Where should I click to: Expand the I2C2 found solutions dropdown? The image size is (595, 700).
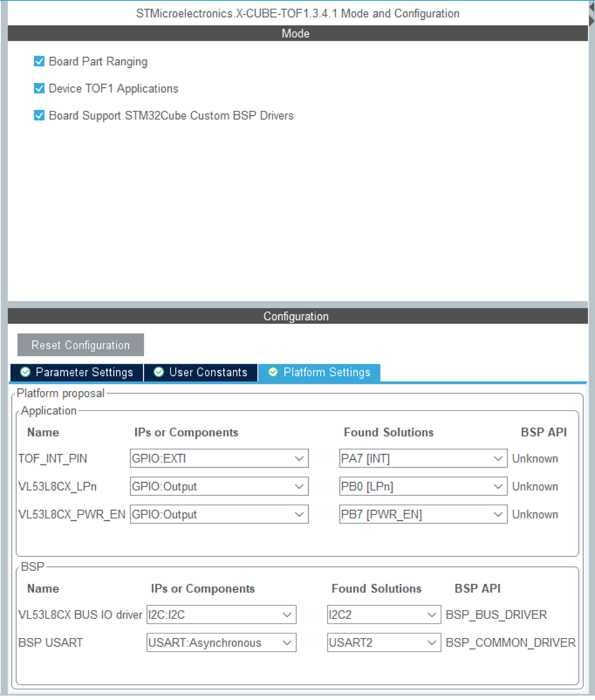coord(384,615)
